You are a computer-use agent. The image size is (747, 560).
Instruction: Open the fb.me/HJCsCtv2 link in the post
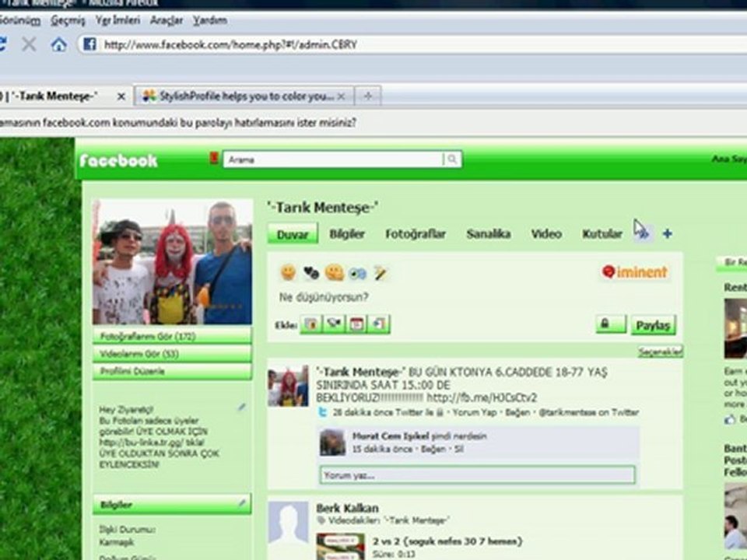point(482,397)
